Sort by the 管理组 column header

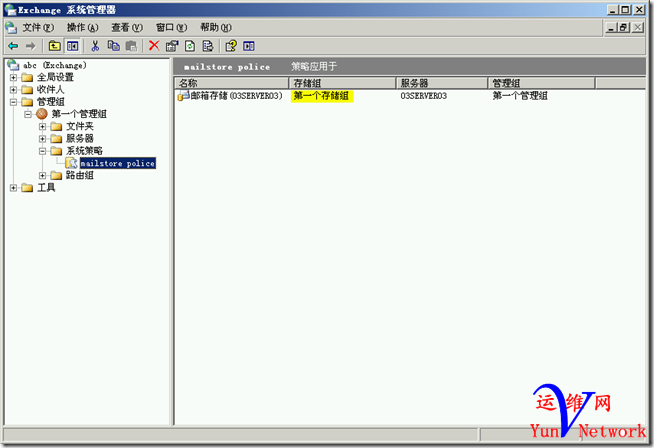tap(541, 83)
